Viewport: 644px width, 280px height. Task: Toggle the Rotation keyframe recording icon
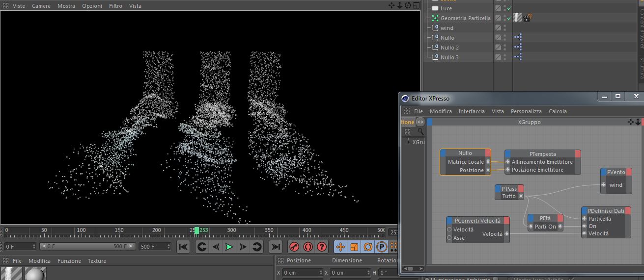coord(368,247)
